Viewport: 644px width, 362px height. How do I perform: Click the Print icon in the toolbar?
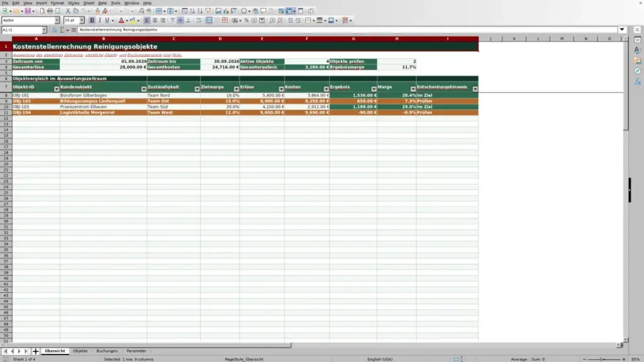point(50,11)
